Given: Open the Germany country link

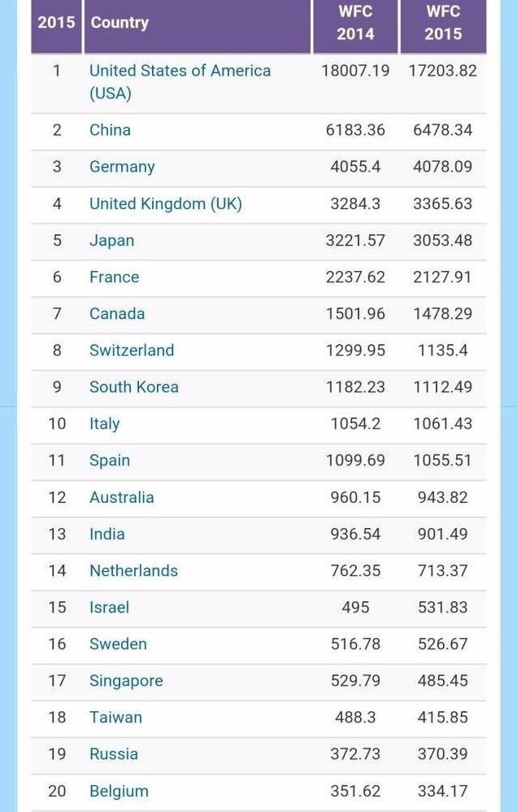Looking at the screenshot, I should (122, 167).
